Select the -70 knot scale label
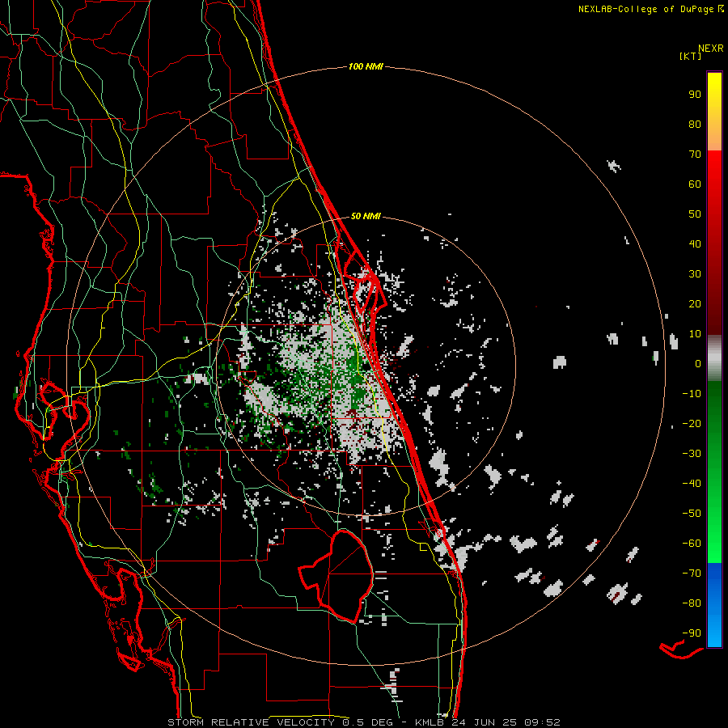The height and width of the screenshot is (728, 728). 692,574
